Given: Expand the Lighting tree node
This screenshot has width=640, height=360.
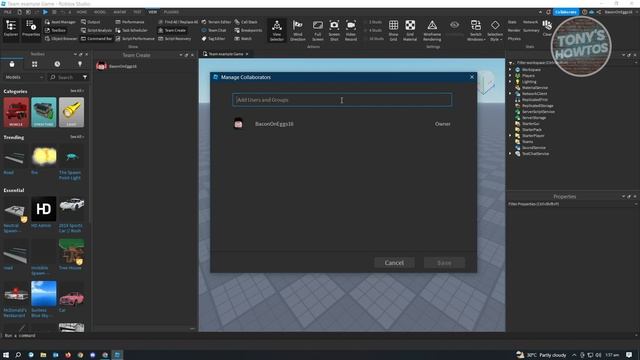Looking at the screenshot, I should (x=510, y=82).
